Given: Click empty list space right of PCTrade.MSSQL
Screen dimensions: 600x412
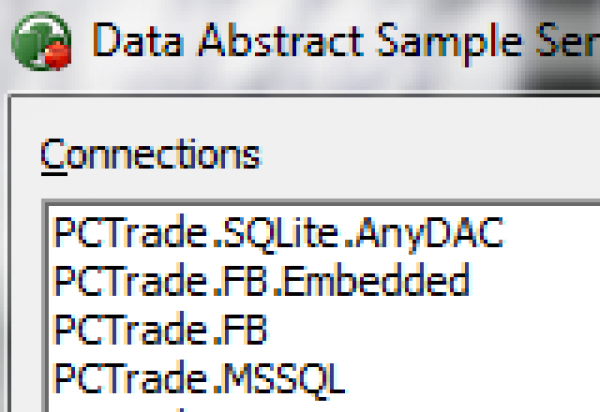Looking at the screenshot, I should pos(470,378).
